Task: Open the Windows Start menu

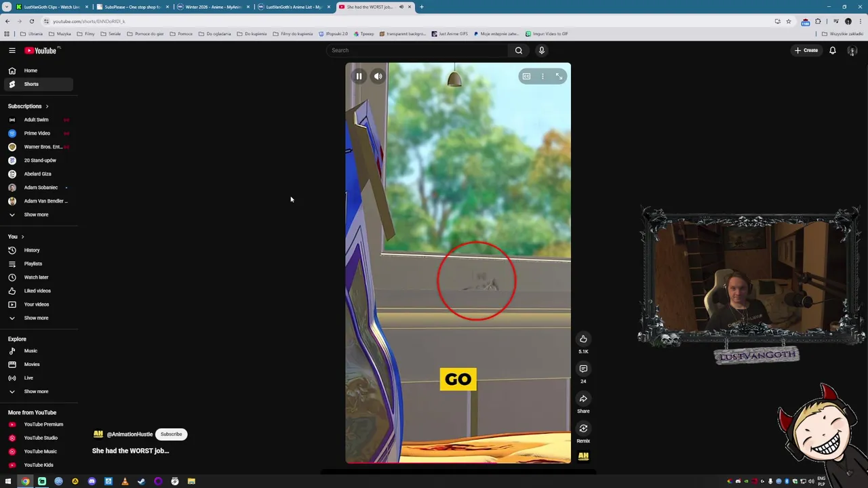Action: (x=8, y=481)
